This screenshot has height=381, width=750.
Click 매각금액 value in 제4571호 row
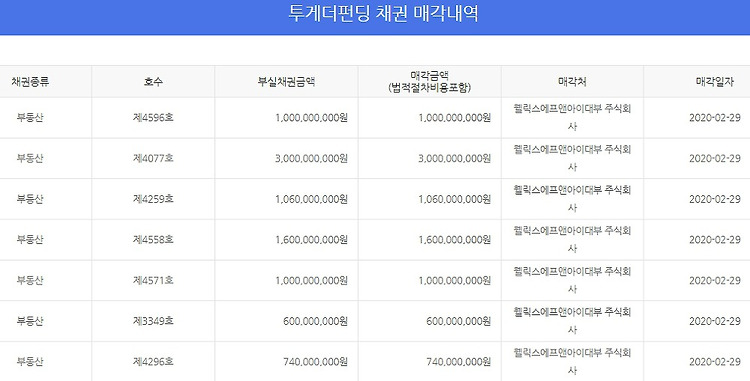pos(454,280)
